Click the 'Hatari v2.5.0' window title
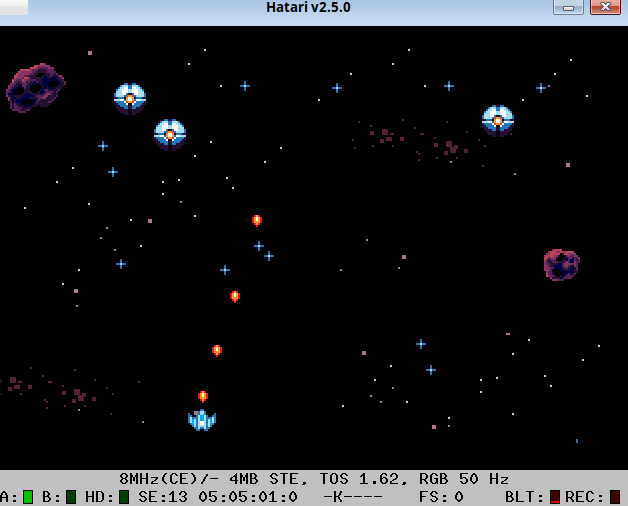 point(308,7)
